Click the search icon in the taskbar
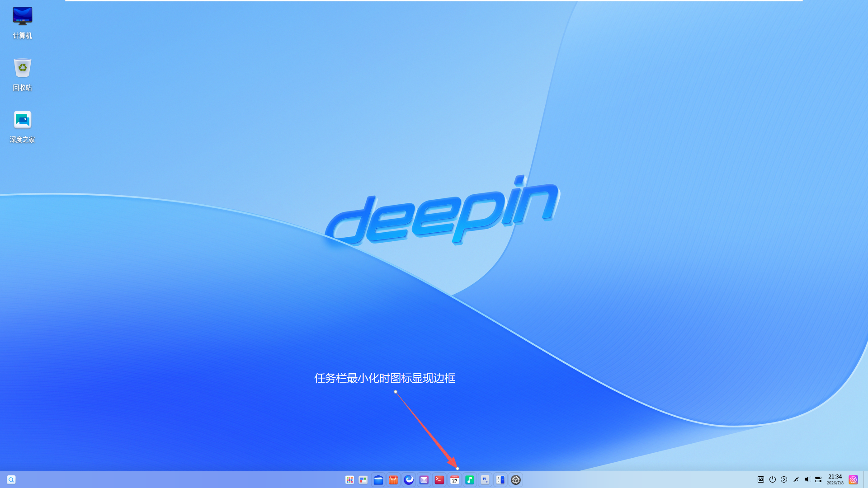 11,479
